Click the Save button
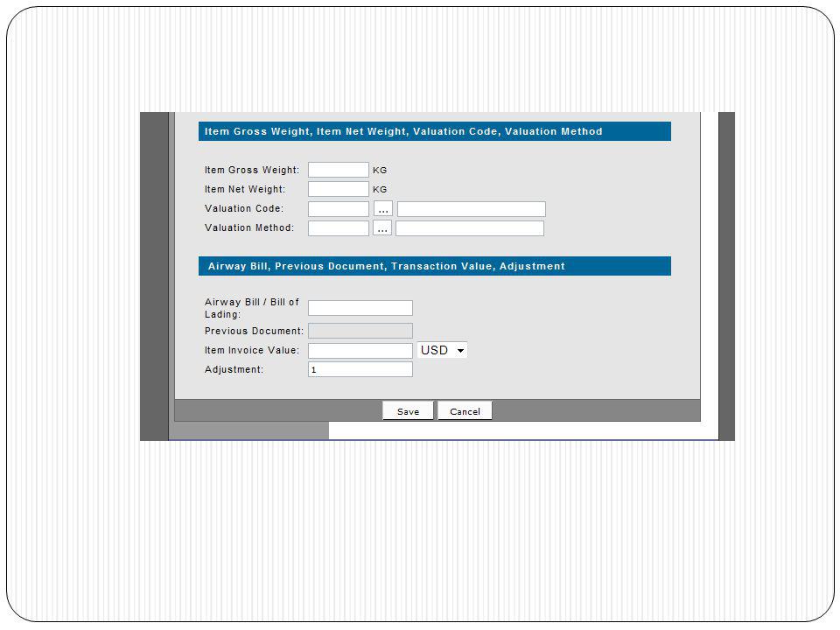The width and height of the screenshot is (840, 630). 409,411
